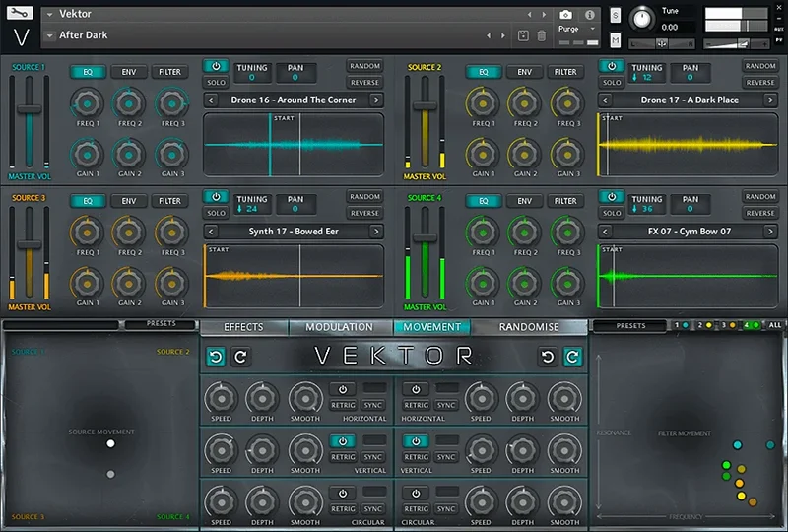
Task: Open sample name Drone 16 - Around The Corner
Action: click(x=294, y=100)
